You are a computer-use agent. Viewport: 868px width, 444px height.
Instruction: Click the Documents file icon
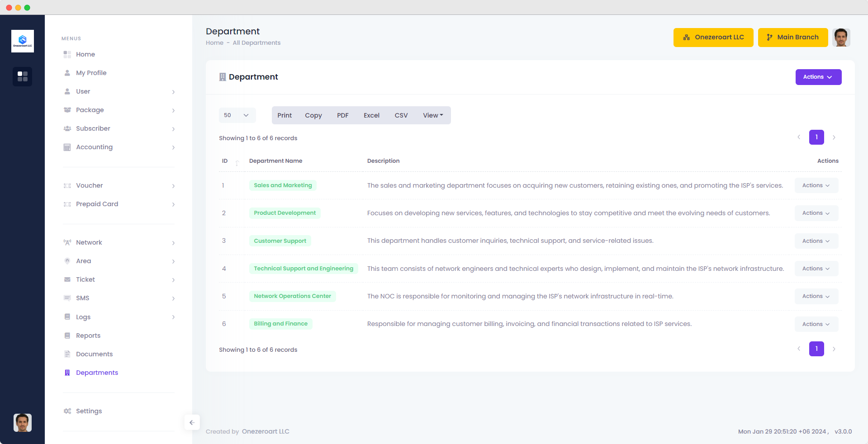point(67,354)
